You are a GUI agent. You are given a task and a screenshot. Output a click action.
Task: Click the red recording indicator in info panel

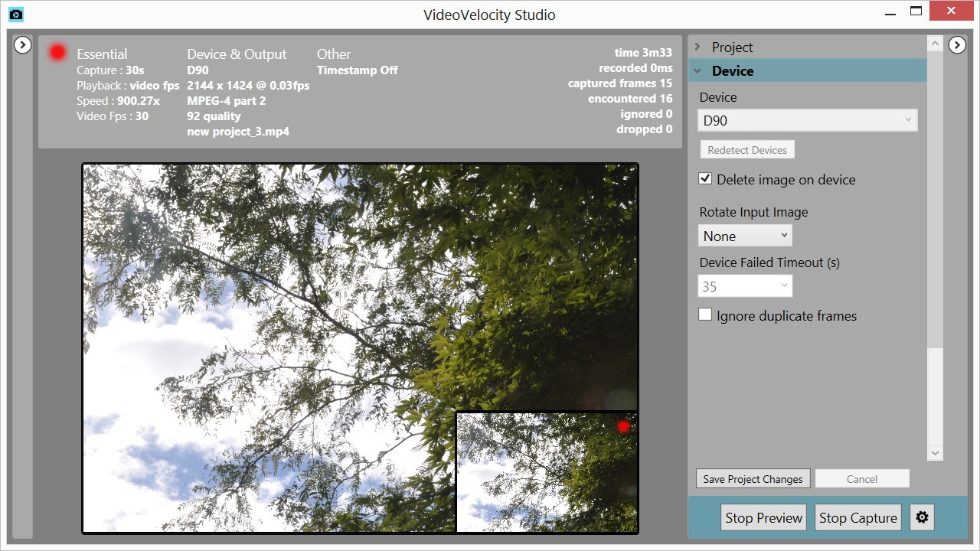(57, 52)
